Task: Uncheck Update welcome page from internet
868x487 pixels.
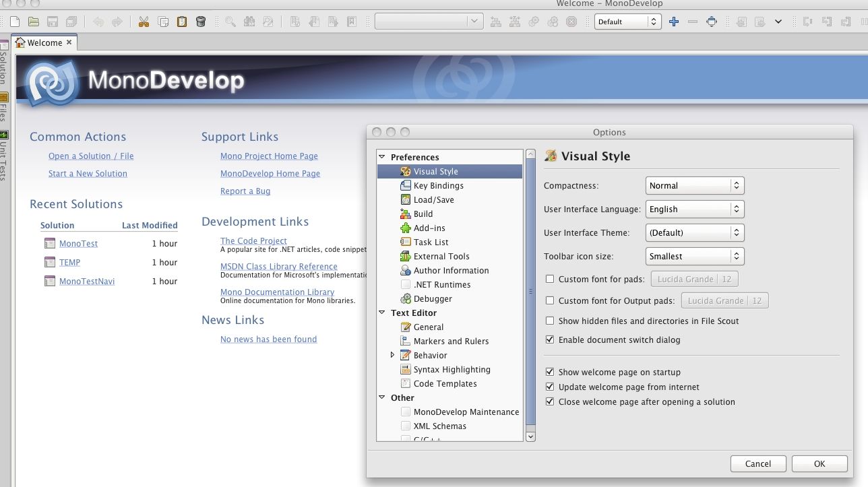Action: [550, 387]
